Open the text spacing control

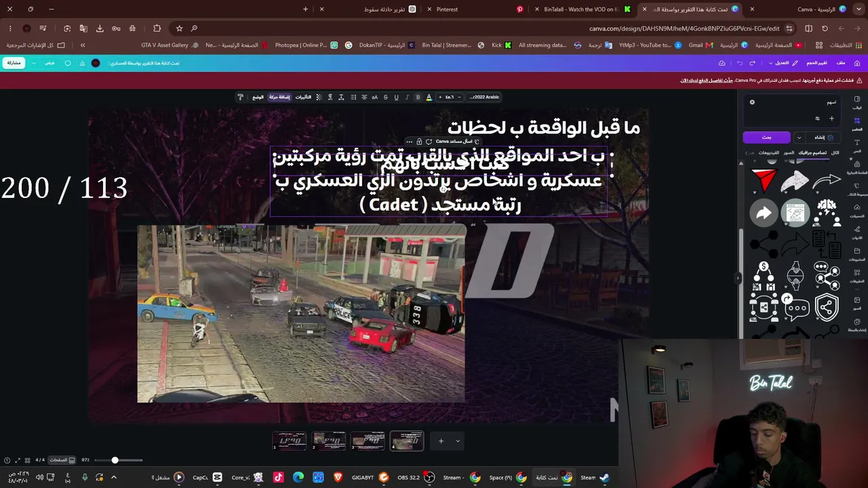(x=341, y=97)
